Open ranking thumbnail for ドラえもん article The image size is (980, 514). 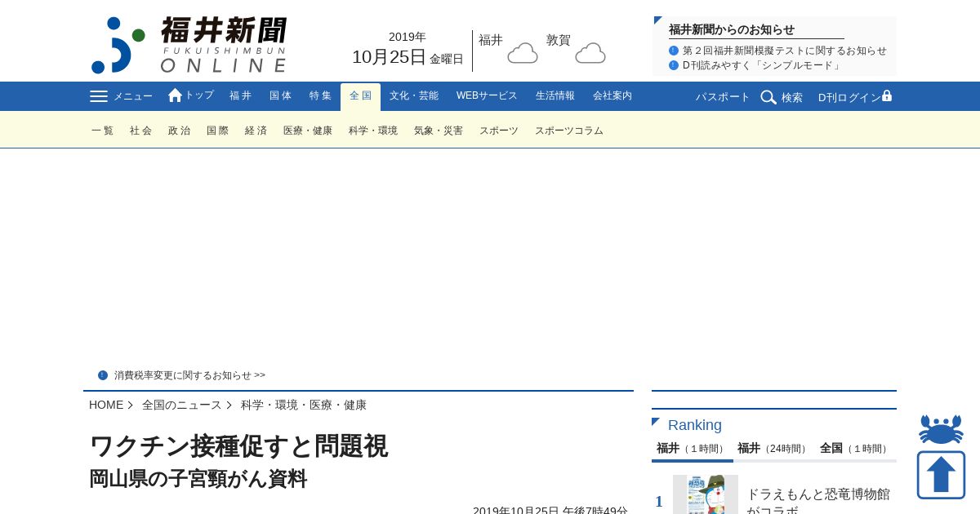pos(706,494)
